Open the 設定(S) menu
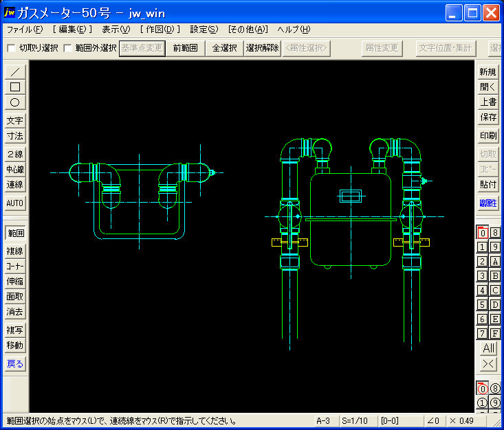This screenshot has width=504, height=430. (x=204, y=30)
